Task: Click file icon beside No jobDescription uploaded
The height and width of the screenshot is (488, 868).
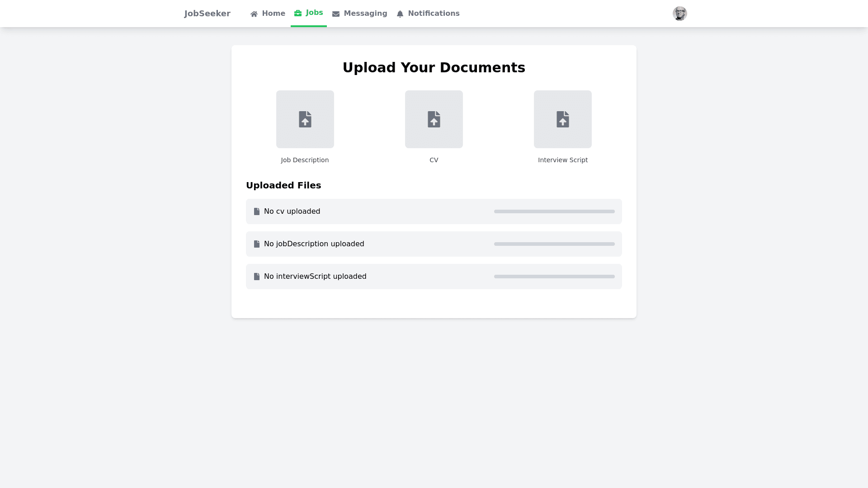Action: 257,244
